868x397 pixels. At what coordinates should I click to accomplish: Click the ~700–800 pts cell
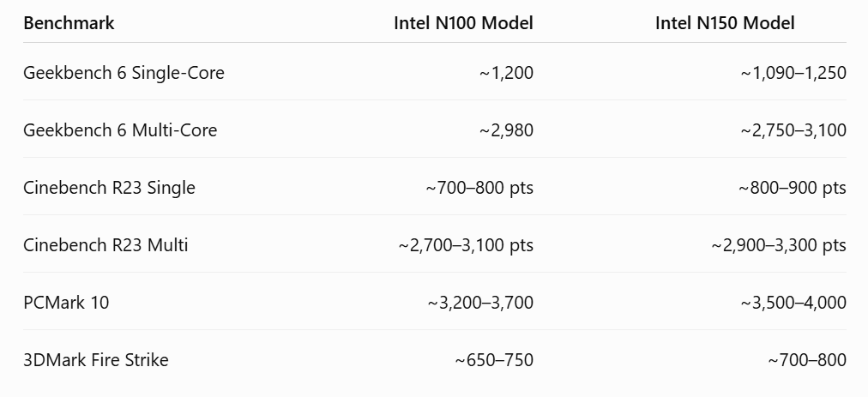coord(479,189)
